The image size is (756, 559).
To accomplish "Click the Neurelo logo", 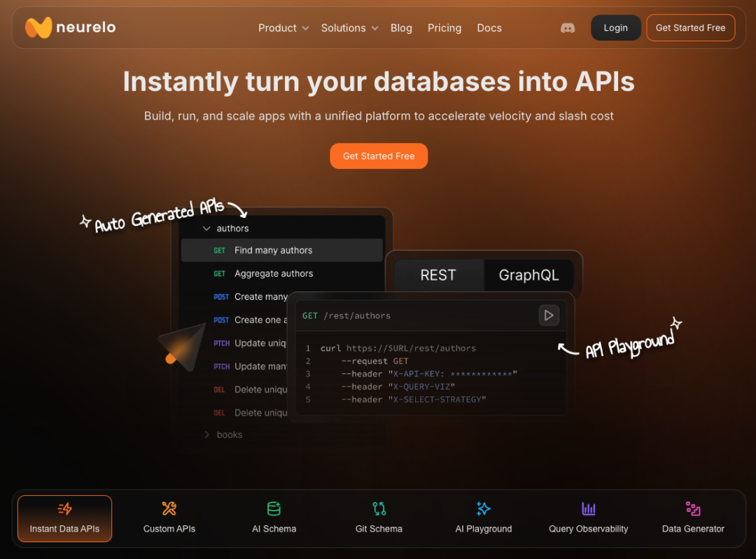I will (x=71, y=27).
